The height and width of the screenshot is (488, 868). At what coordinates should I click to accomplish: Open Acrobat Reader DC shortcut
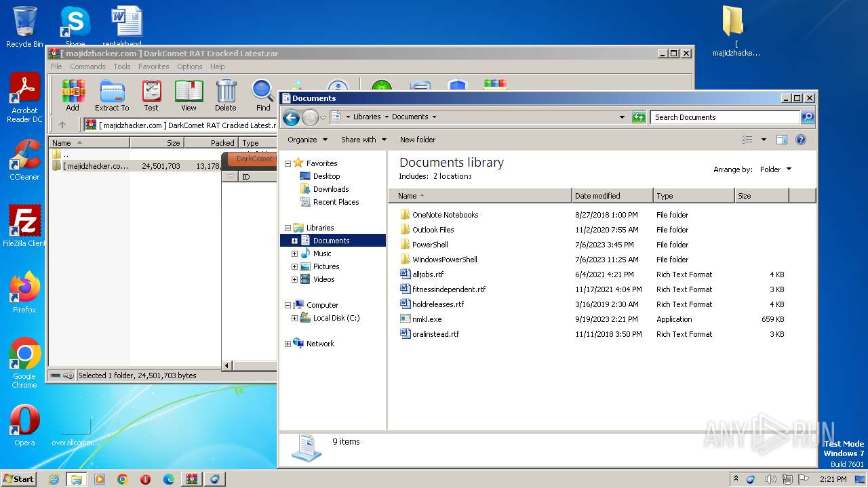click(24, 98)
